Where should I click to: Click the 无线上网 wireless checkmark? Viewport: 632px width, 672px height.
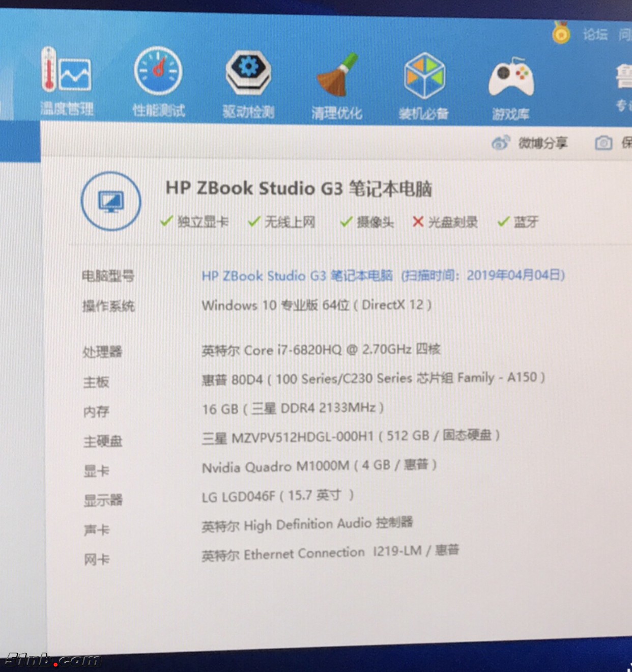point(253,221)
